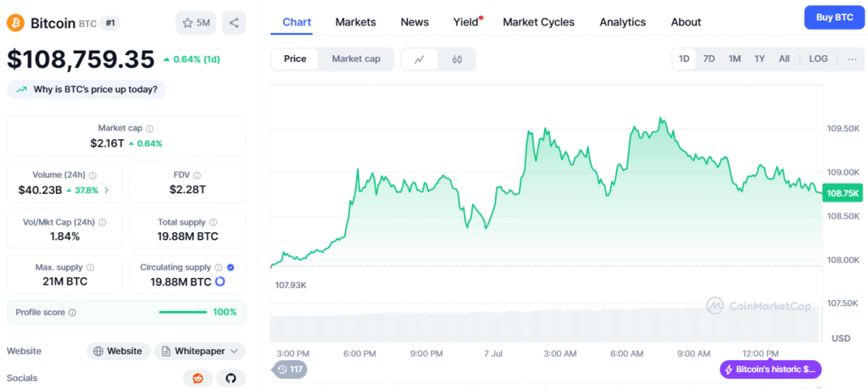Click the Total supply info icon
Image resolution: width=868 pixels, height=389 pixels.
click(213, 222)
